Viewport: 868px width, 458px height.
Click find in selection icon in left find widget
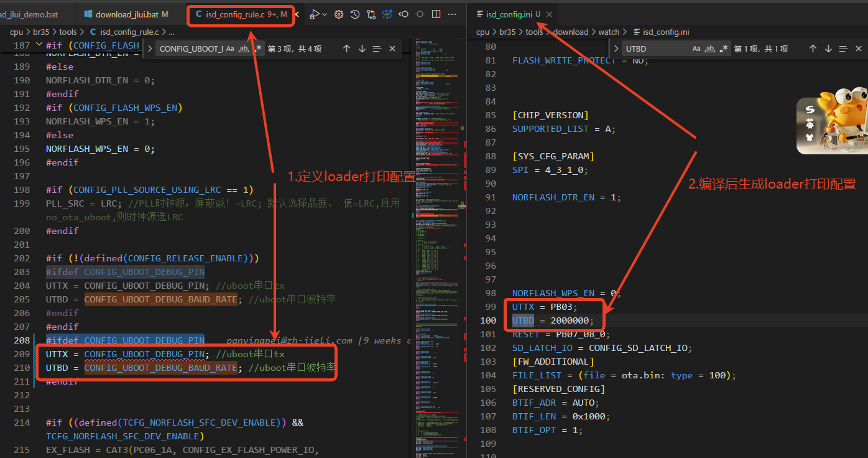(x=377, y=49)
